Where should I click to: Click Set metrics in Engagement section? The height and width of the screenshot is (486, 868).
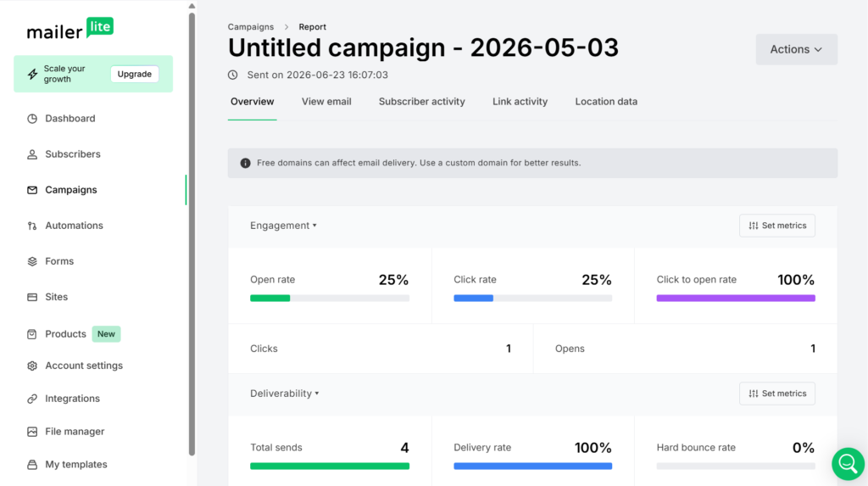point(777,226)
